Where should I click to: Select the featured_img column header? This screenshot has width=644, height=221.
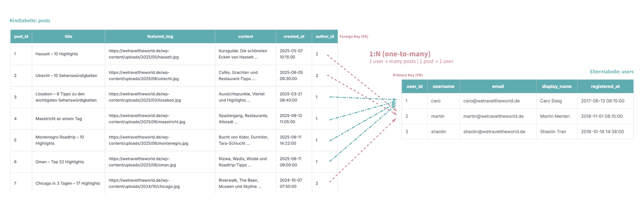pyautogui.click(x=160, y=36)
